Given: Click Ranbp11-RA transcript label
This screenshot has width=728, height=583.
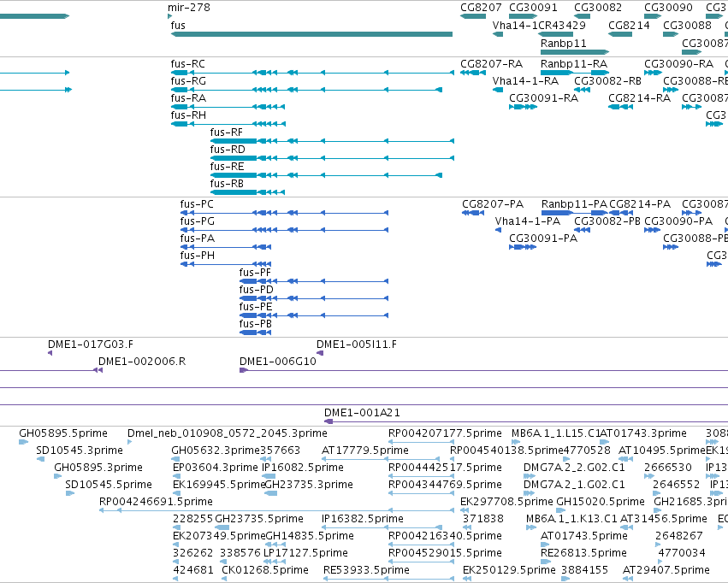Looking at the screenshot, I should pos(574,63).
